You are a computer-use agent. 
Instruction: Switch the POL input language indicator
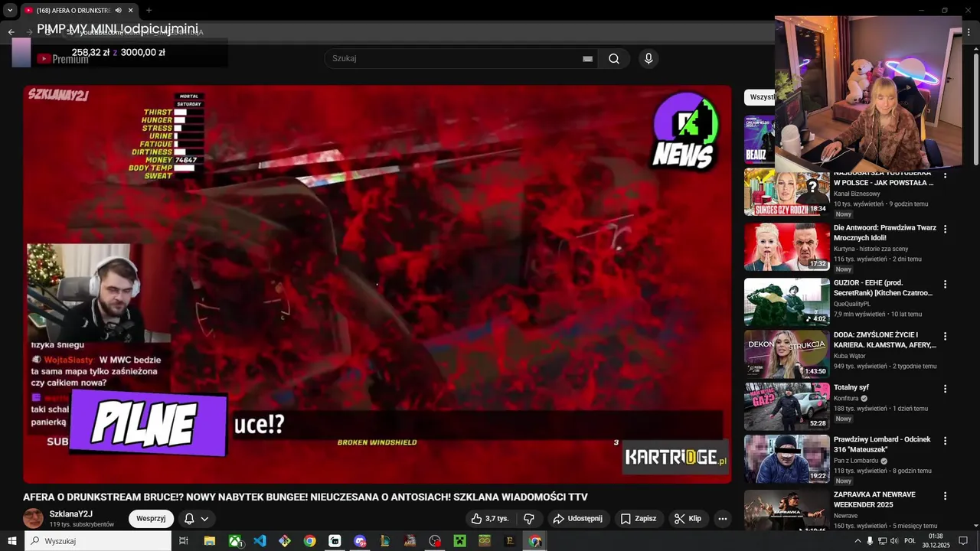click(x=910, y=541)
